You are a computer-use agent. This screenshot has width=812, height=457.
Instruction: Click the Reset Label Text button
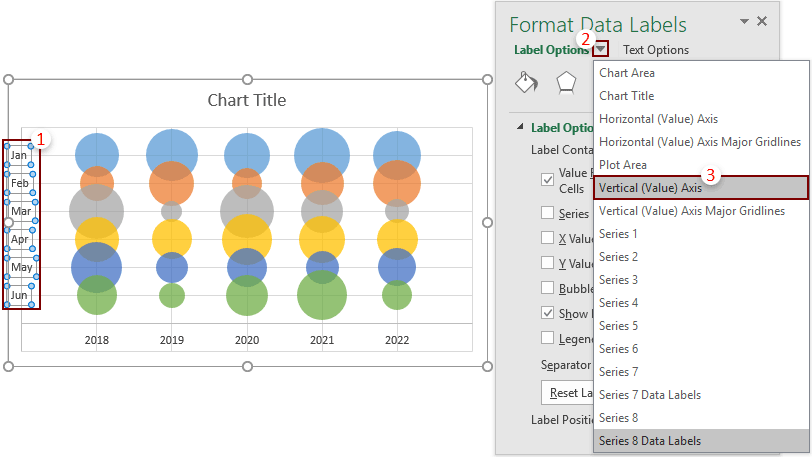pos(568,393)
